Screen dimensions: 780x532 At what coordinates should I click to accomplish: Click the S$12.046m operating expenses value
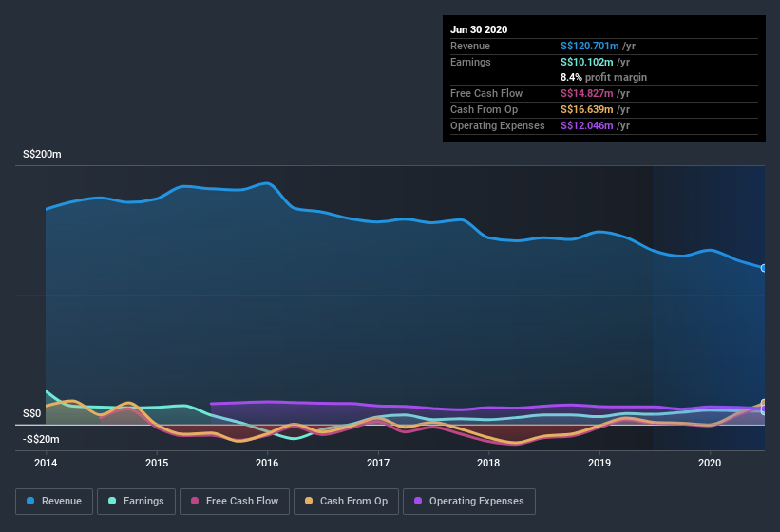coord(586,125)
